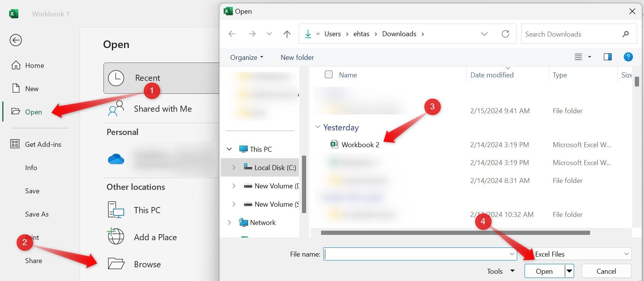Go back in the Open dialog
644x281 pixels.
coord(232,34)
